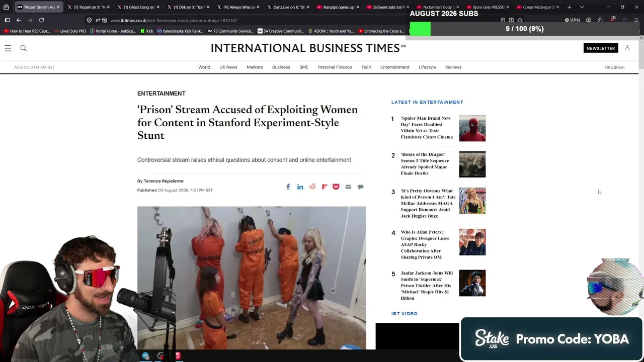Switch to the IP2 Always Wins tab
The width and height of the screenshot is (644, 362).
238,7
